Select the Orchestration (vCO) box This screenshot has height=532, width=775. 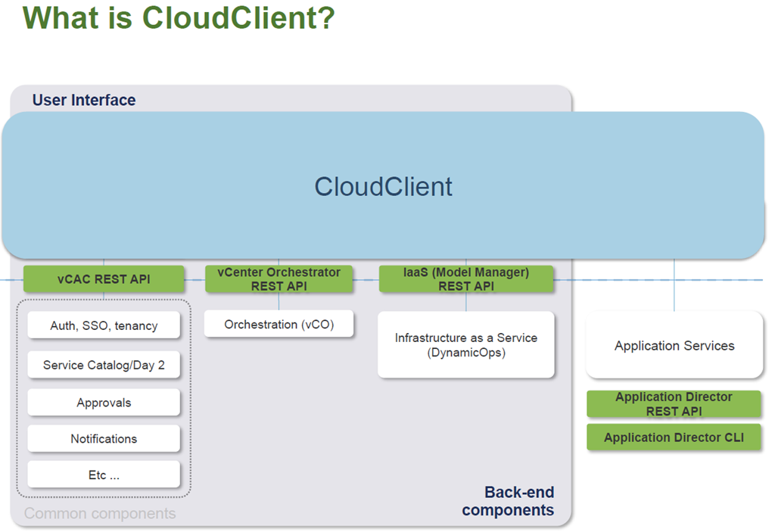[279, 324]
